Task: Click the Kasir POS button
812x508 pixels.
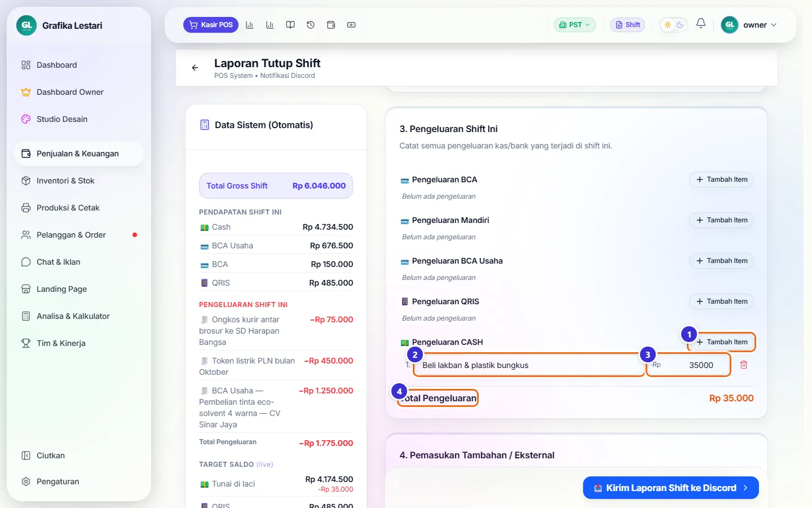Action: click(x=211, y=25)
